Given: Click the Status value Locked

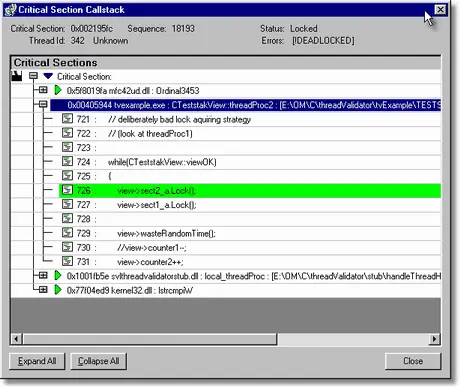Looking at the screenshot, I should click(x=304, y=29).
